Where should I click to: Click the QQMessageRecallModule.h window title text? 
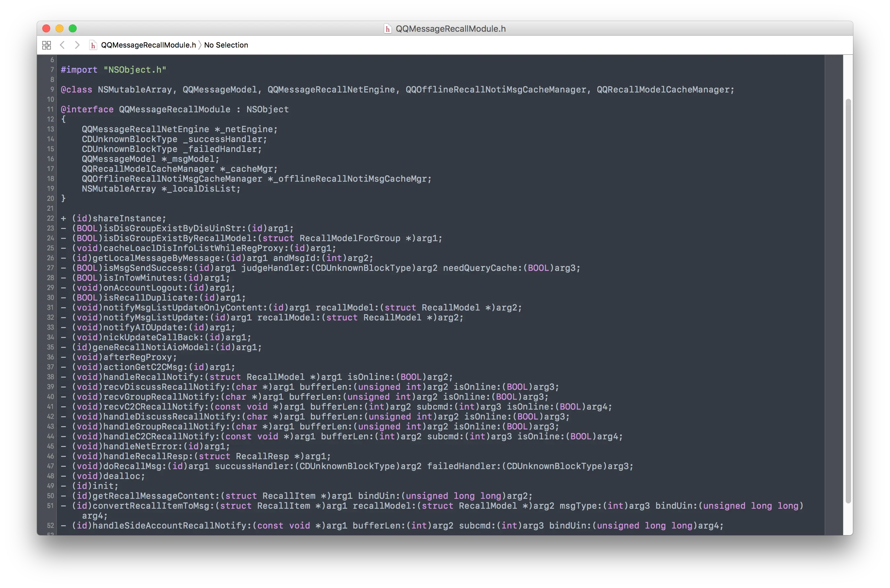point(450,29)
